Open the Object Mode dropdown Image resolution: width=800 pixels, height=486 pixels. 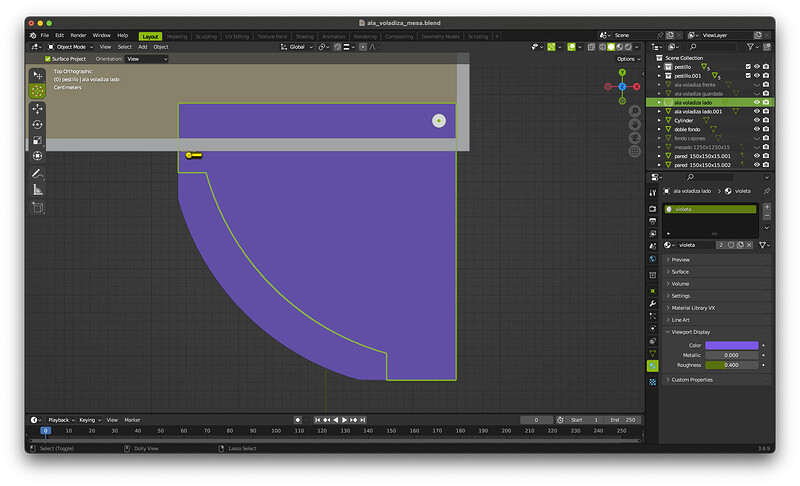point(70,47)
